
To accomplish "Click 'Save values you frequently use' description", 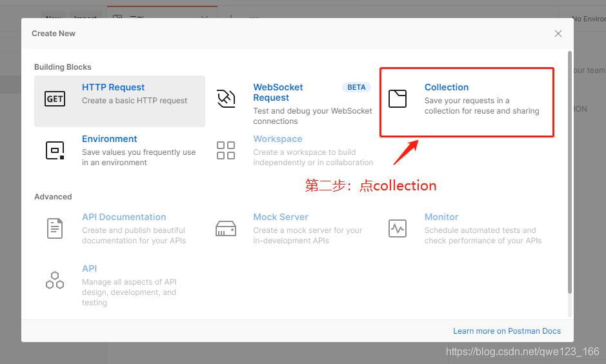I will point(139,157).
